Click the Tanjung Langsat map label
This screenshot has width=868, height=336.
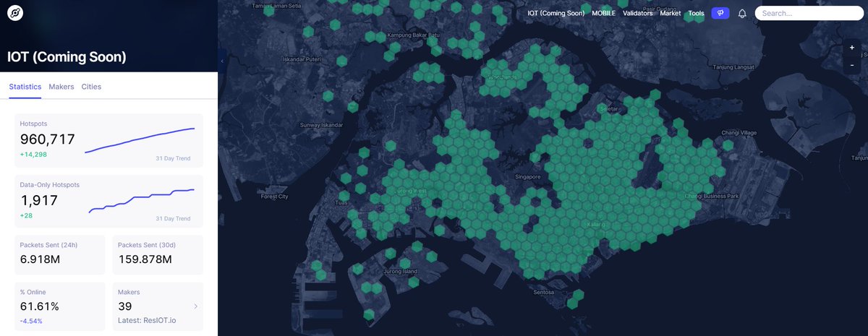tap(733, 67)
